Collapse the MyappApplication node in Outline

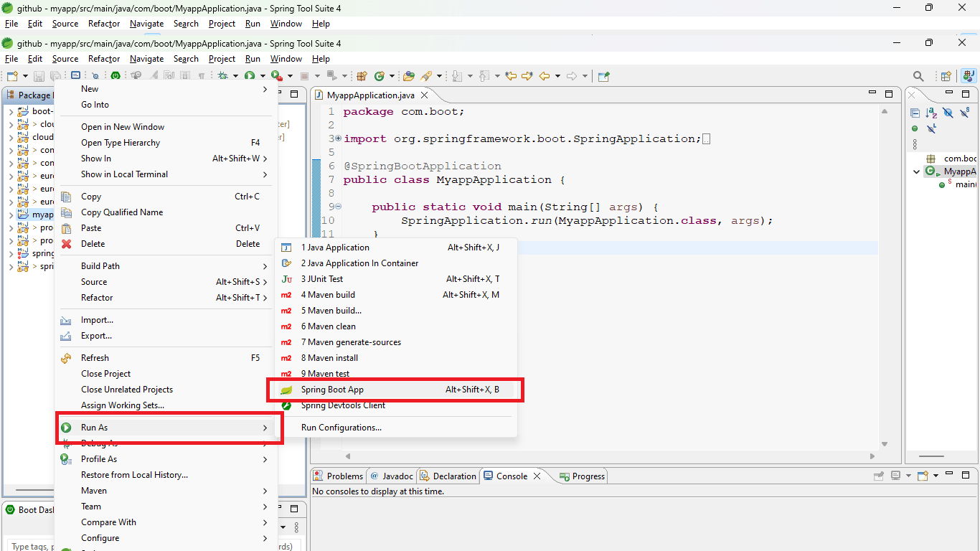point(918,171)
